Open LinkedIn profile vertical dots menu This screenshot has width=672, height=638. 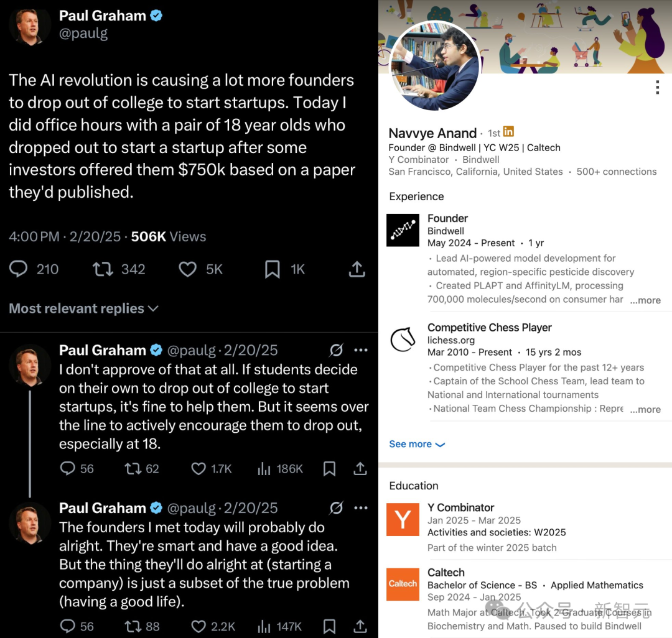(x=658, y=87)
